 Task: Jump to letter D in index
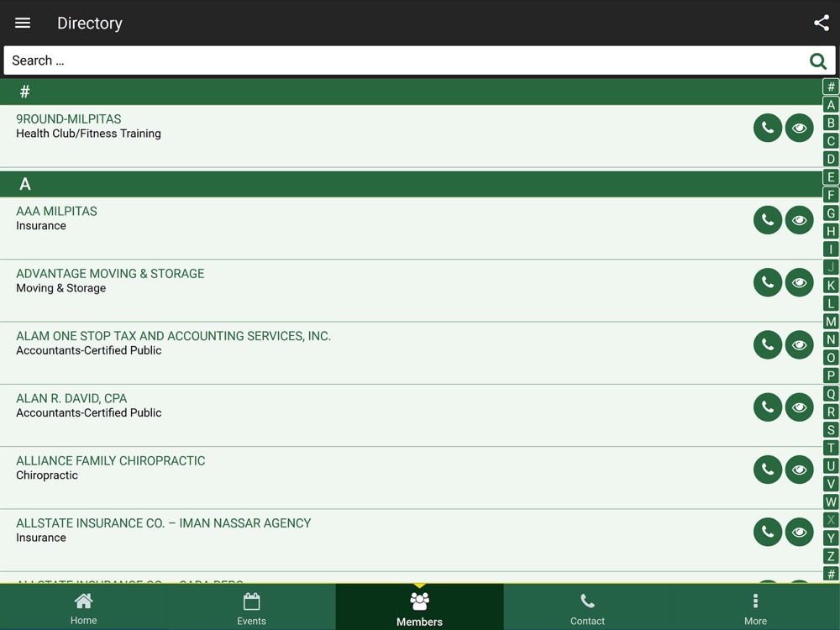(831, 159)
